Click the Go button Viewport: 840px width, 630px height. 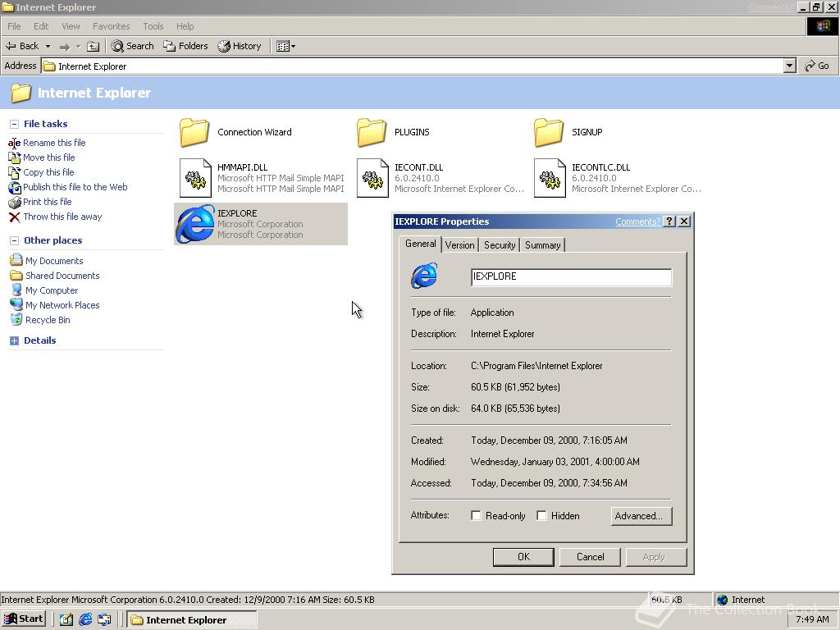pos(817,66)
